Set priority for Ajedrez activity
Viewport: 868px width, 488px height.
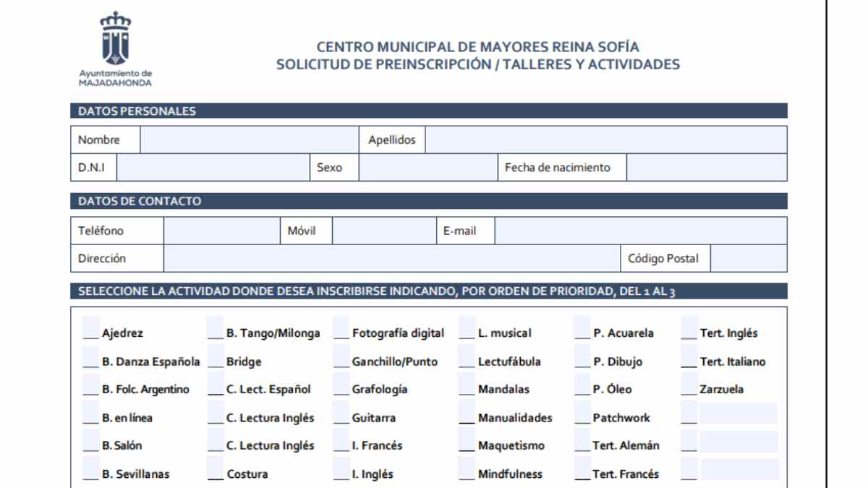tap(88, 327)
